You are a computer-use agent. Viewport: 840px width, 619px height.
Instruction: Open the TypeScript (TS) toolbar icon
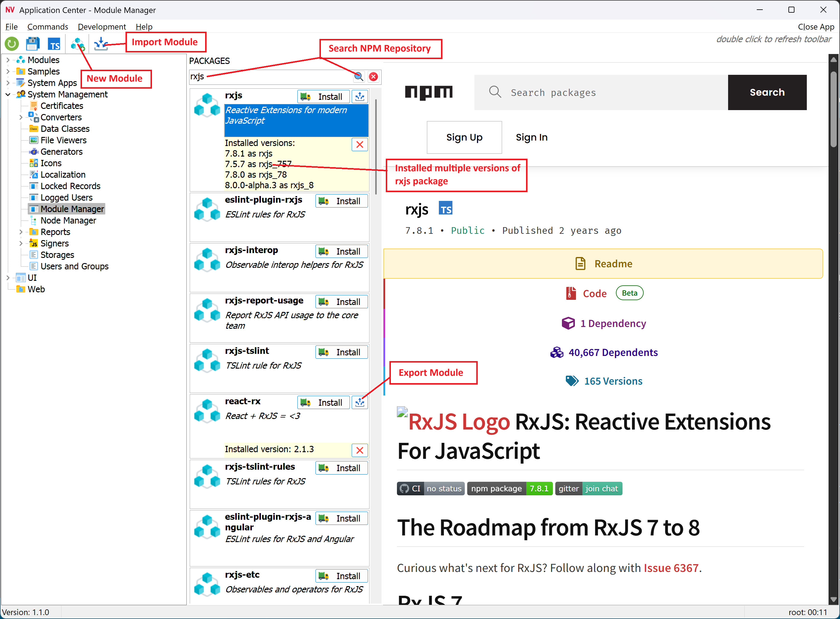[54, 44]
